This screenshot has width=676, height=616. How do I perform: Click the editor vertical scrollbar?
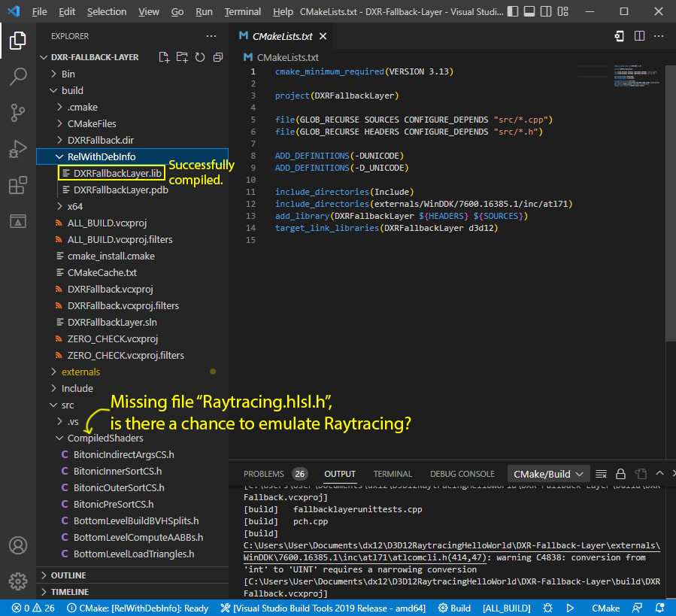tap(671, 203)
